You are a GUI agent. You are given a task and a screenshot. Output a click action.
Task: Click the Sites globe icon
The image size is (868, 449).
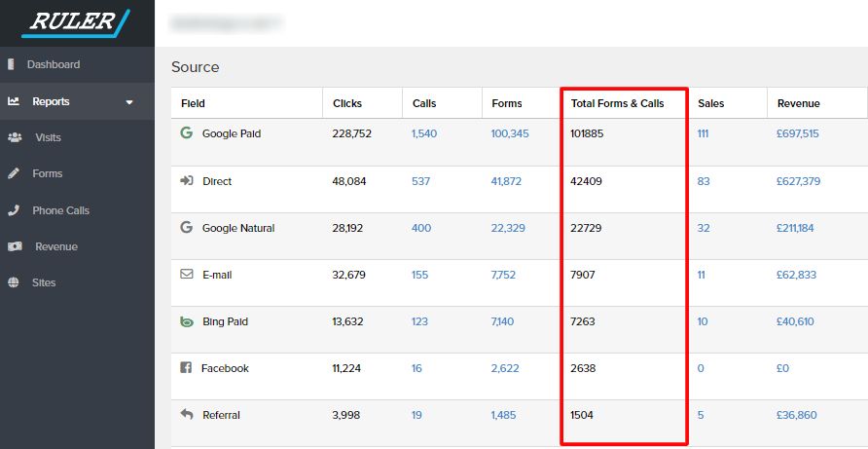14,282
